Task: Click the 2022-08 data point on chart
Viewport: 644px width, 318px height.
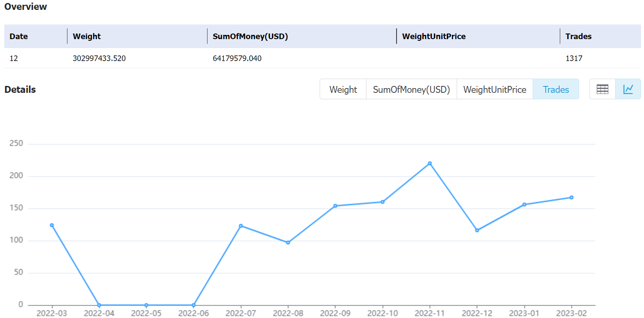Action: coord(288,242)
